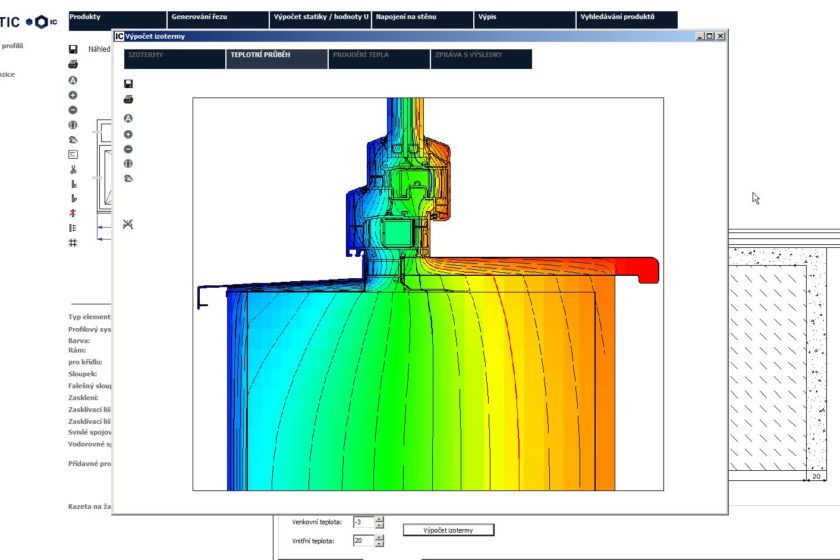Screen dimensions: 840x560
Task: Click the crossed-lines icon in the isotherm dialog
Action: pyautogui.click(x=128, y=224)
